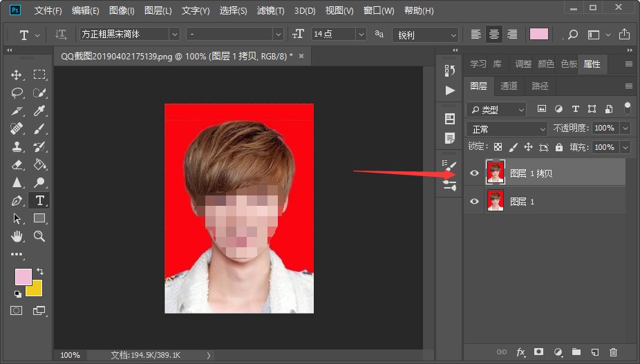Image resolution: width=640 pixels, height=364 pixels.
Task: Hide the 图层 1 拷贝 layer
Action: point(474,173)
